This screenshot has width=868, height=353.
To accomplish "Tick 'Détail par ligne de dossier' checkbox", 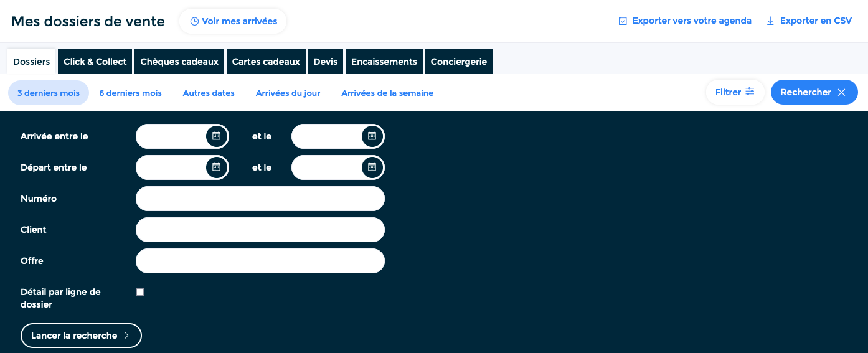I will click(140, 292).
